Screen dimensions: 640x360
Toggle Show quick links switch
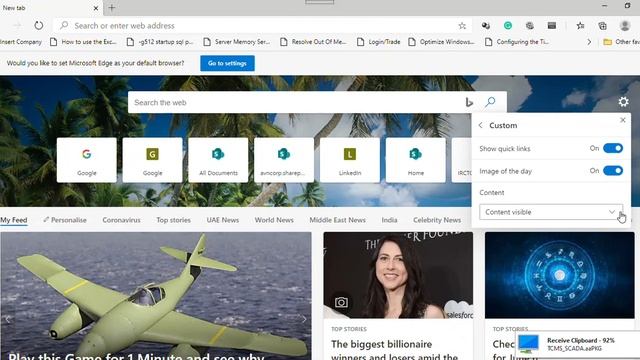pos(613,148)
